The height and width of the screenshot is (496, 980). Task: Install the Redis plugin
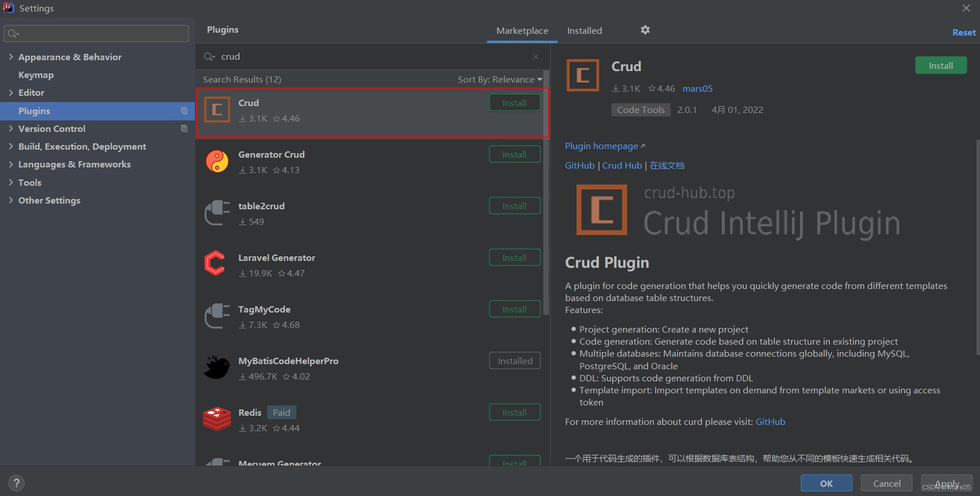[x=515, y=413]
